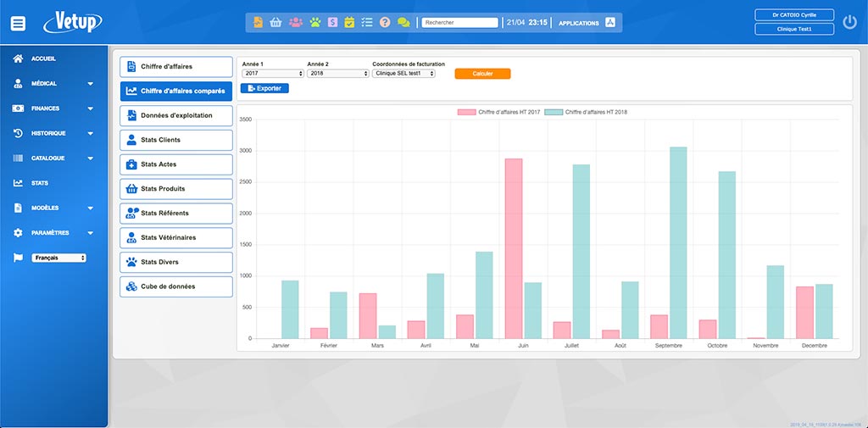Open the pink clients group icon
Viewport: 868px width, 428px height.
coord(295,23)
